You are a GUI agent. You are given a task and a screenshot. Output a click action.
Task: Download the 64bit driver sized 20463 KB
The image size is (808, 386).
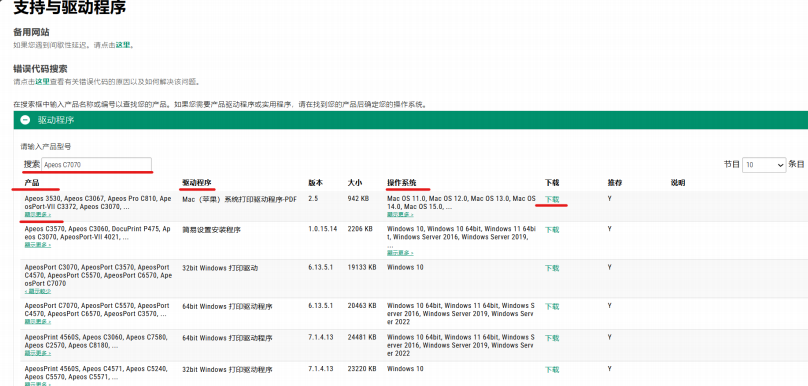point(552,306)
